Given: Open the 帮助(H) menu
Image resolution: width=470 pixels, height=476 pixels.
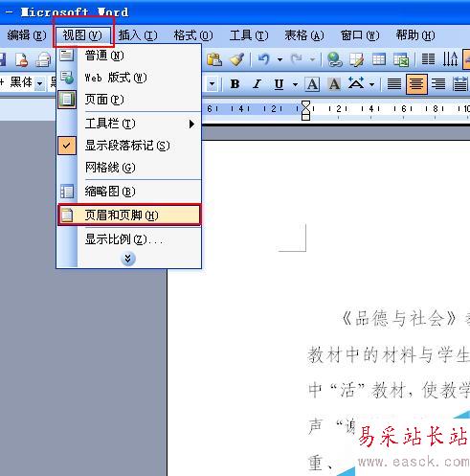Looking at the screenshot, I should pos(415,35).
